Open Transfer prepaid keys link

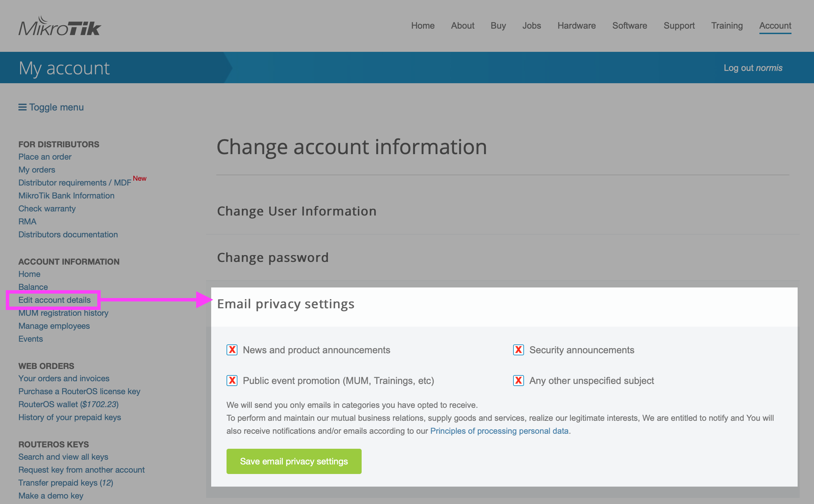click(x=66, y=483)
